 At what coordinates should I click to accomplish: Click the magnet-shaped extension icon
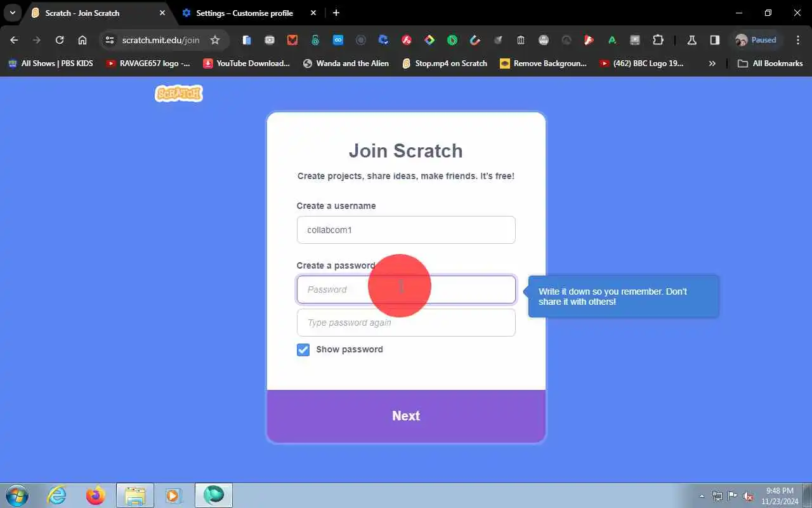[x=475, y=40]
